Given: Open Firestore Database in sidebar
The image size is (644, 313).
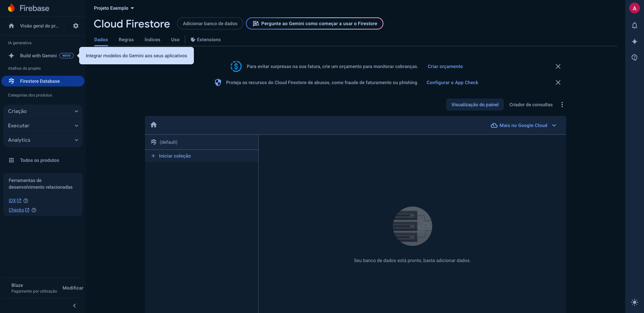Looking at the screenshot, I should point(43,81).
